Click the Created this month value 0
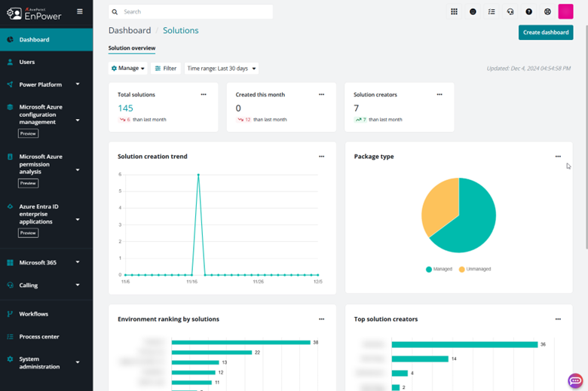588x391 pixels. [x=238, y=108]
